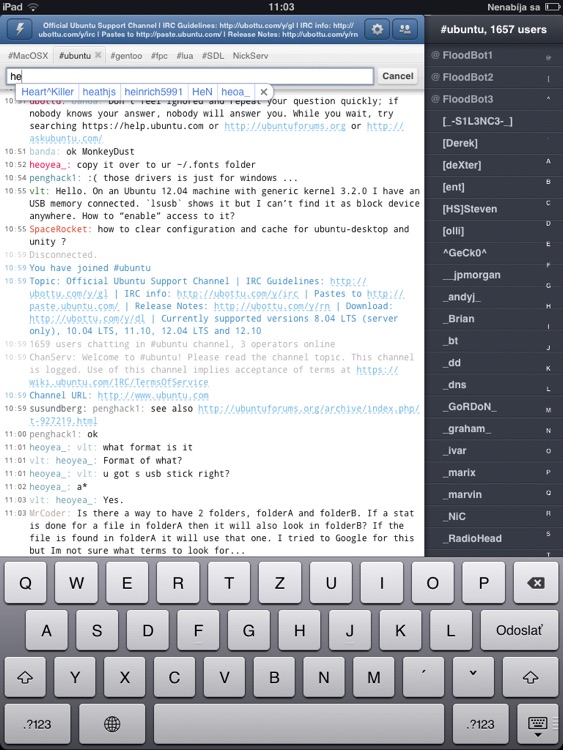Tap MrCoder nickname in chat
The height and width of the screenshot is (750, 563).
[x=50, y=513]
